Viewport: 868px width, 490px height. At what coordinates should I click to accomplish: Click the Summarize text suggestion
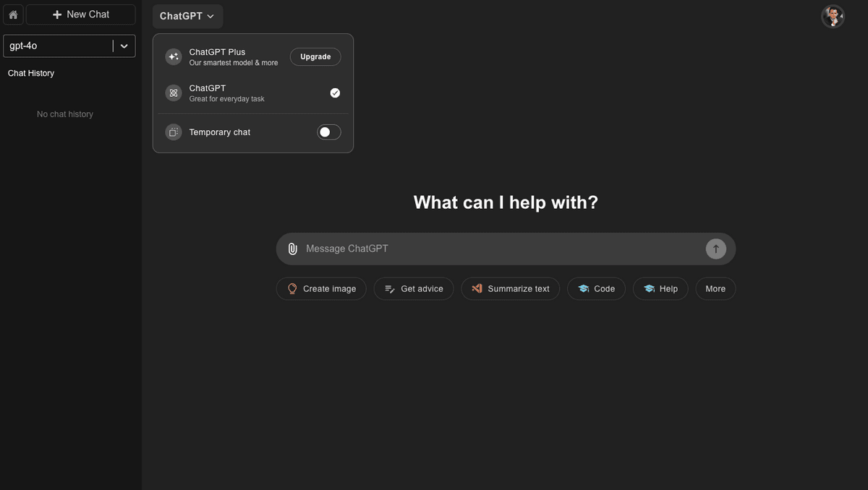(510, 289)
